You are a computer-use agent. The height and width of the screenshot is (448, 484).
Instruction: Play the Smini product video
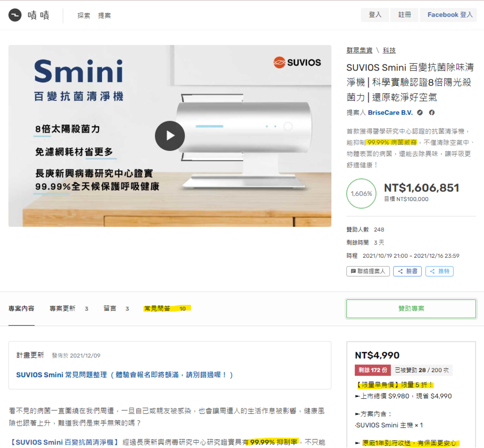(x=170, y=136)
